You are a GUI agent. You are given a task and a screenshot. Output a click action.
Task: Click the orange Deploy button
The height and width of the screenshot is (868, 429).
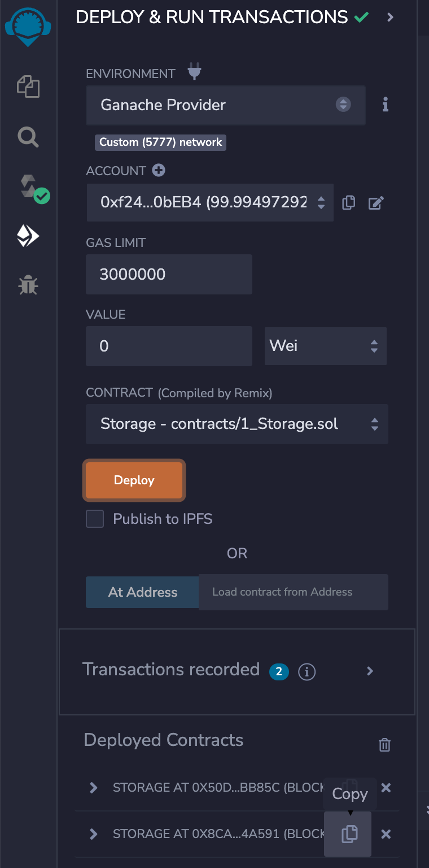coord(134,480)
